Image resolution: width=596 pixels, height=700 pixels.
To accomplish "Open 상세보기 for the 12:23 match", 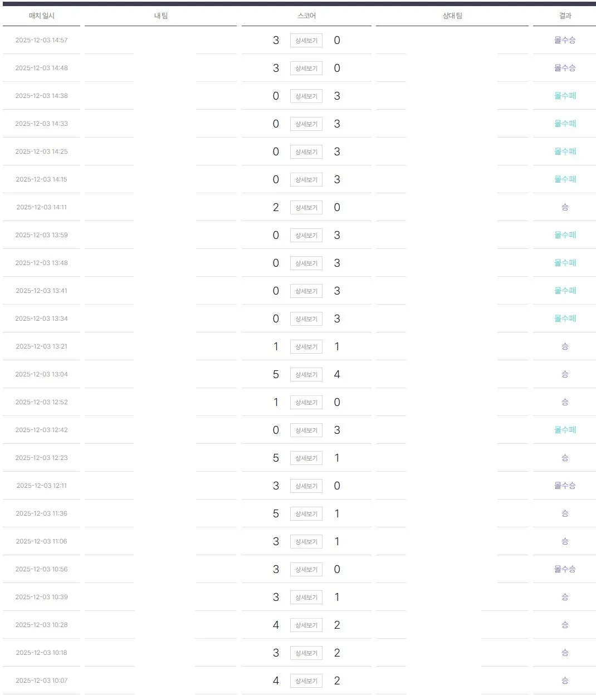I will (306, 458).
